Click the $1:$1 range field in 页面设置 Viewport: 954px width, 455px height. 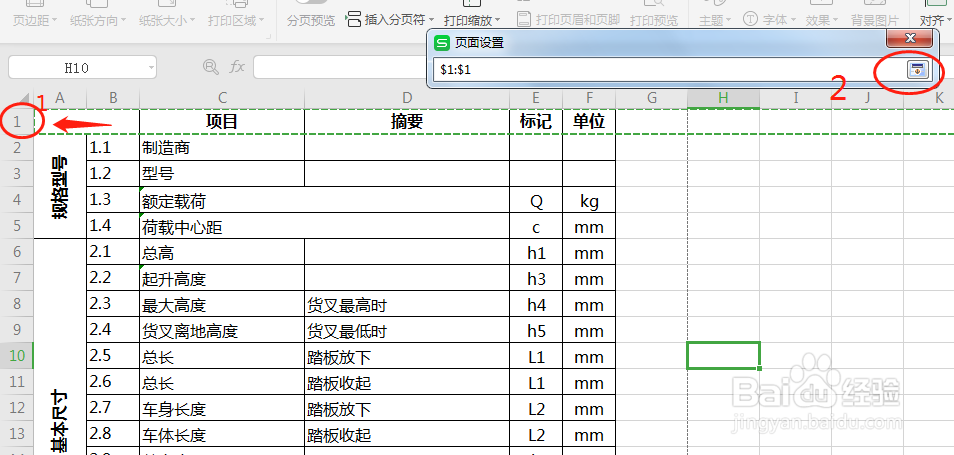point(668,69)
